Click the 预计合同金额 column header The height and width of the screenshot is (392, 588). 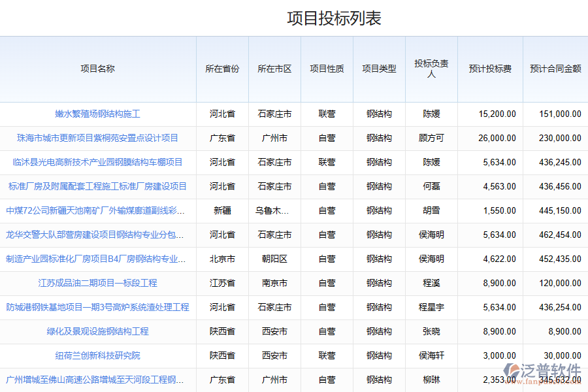(555, 69)
